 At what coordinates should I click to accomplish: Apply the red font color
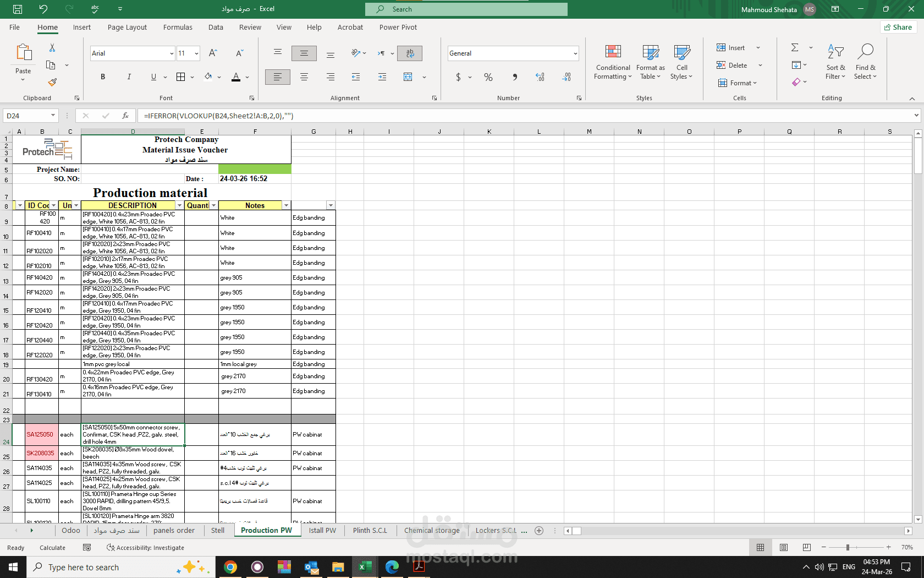tap(236, 77)
